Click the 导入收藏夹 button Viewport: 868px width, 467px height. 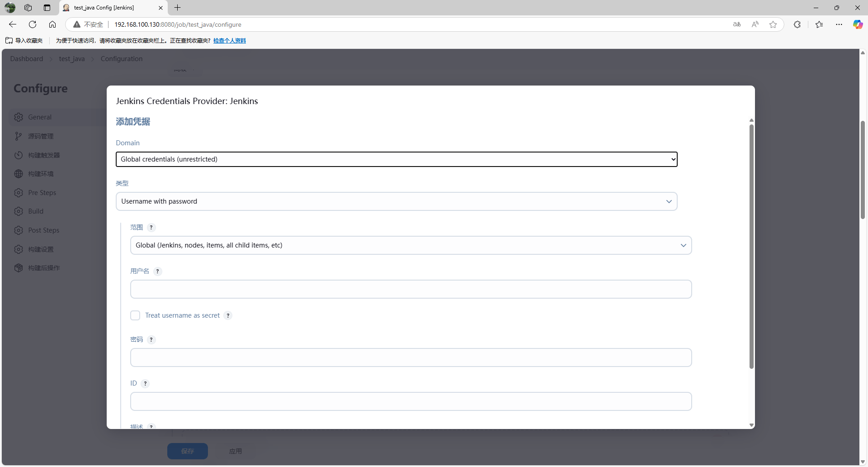coord(24,41)
